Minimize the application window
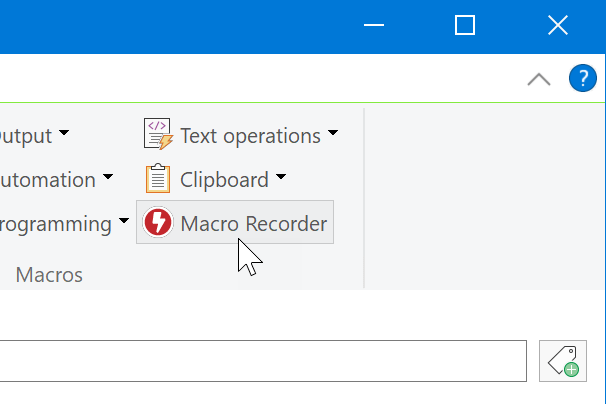This screenshot has height=404, width=606. [372, 25]
